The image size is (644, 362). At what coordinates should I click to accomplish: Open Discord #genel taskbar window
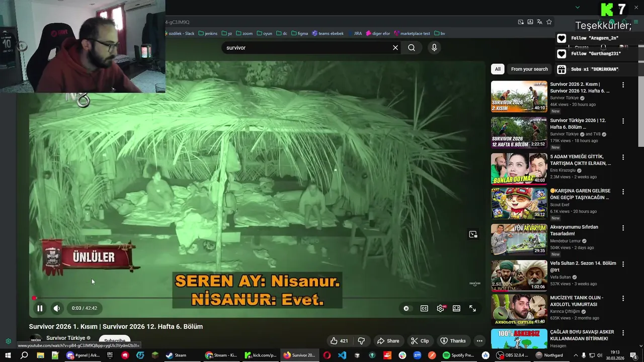84,355
